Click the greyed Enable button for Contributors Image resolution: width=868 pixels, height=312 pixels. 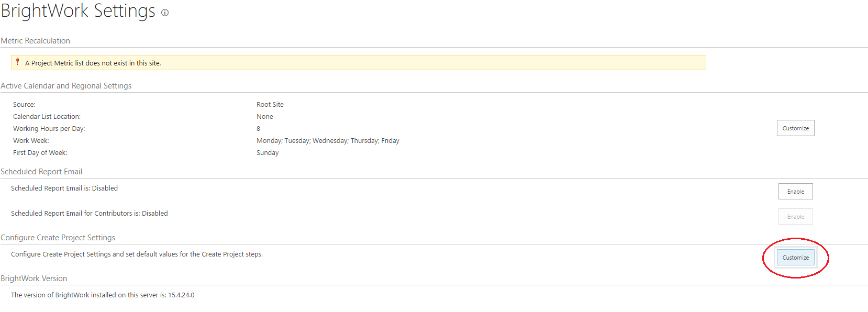[795, 217]
